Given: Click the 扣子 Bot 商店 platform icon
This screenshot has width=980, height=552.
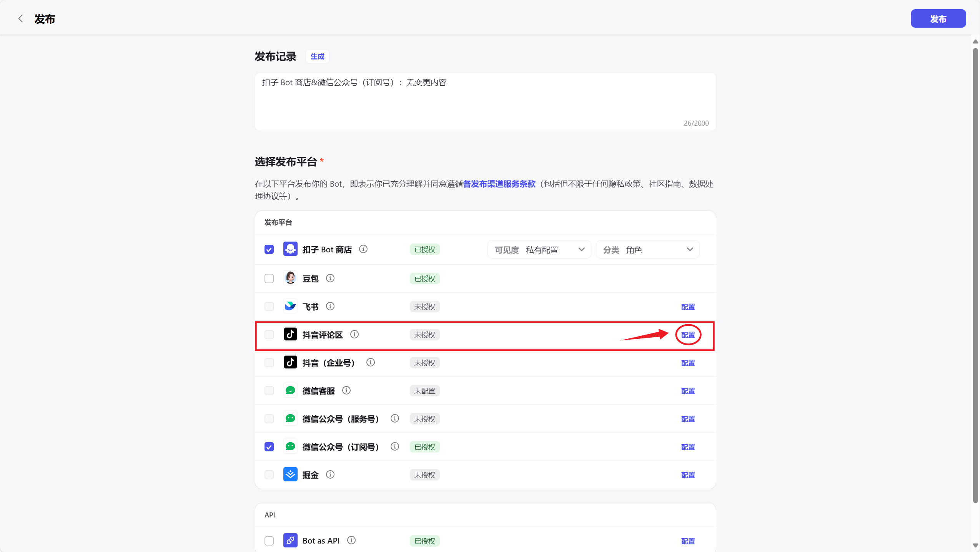Looking at the screenshot, I should 290,249.
